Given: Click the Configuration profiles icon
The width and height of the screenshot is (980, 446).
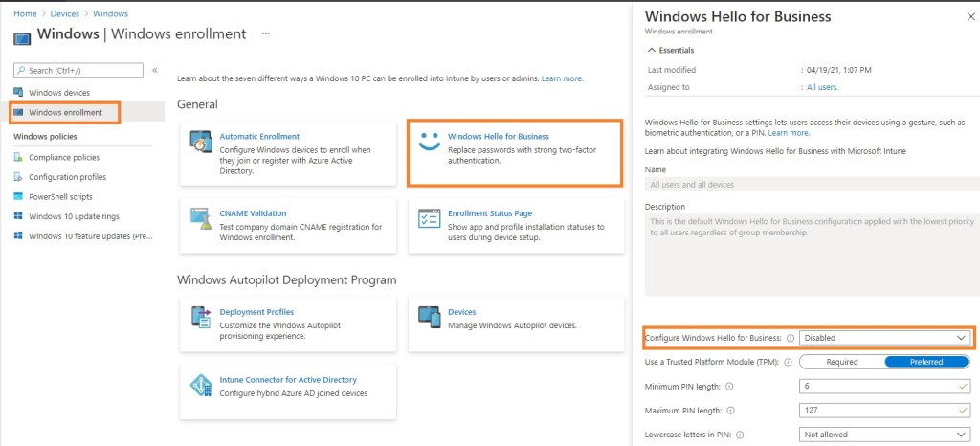Looking at the screenshot, I should pos(18,177).
